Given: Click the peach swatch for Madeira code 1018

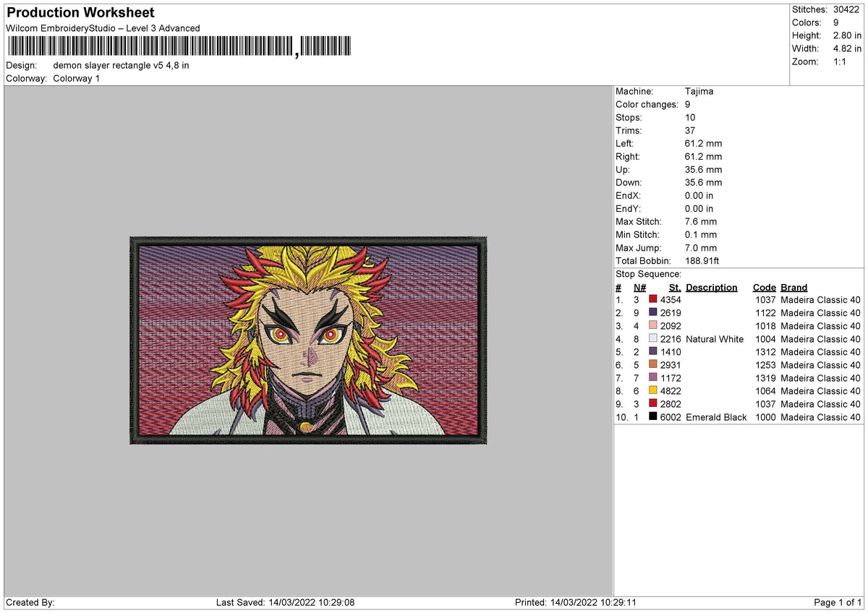Looking at the screenshot, I should coord(653,325).
